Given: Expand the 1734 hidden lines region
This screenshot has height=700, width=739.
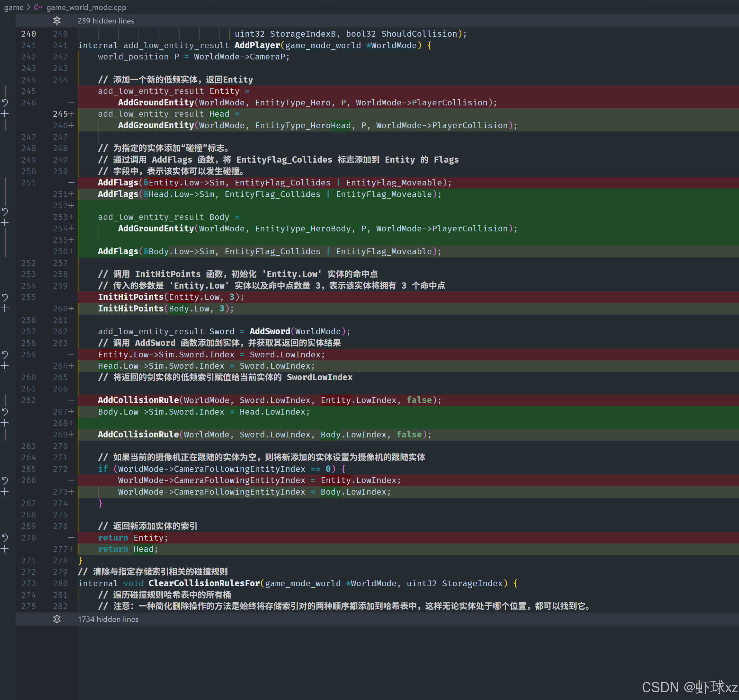Looking at the screenshot, I should (x=57, y=619).
